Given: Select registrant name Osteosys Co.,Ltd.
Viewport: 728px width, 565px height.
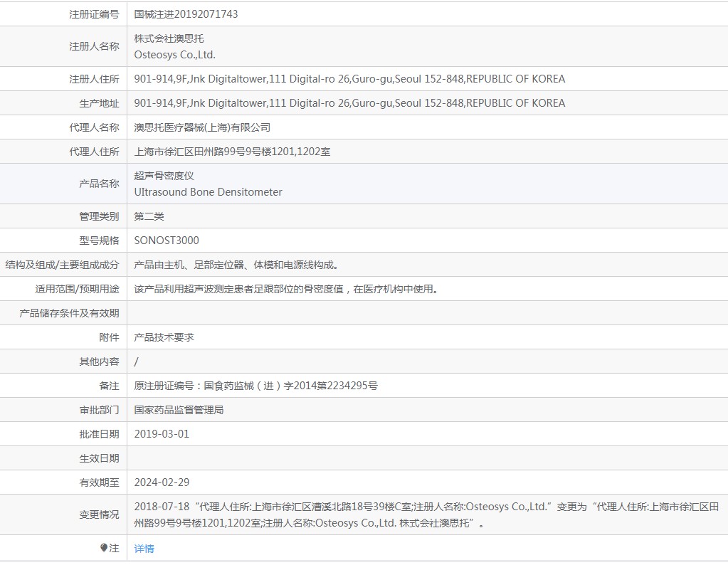Looking at the screenshot, I should tap(174, 55).
